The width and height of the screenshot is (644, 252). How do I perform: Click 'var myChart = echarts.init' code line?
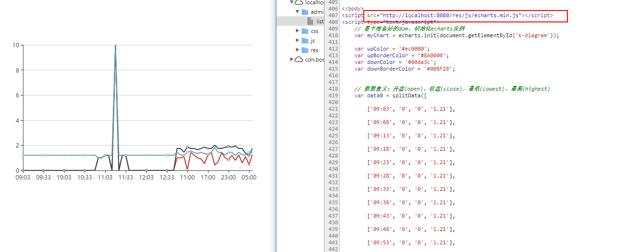point(457,35)
